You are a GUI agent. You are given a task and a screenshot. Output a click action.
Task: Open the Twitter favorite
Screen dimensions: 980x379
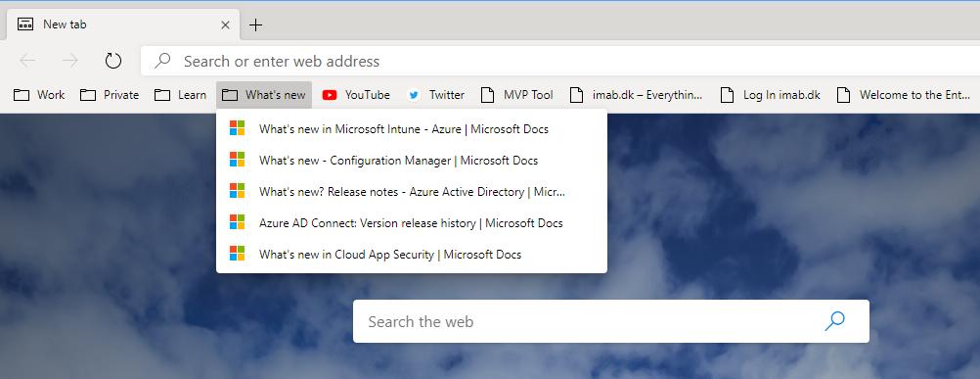435,95
